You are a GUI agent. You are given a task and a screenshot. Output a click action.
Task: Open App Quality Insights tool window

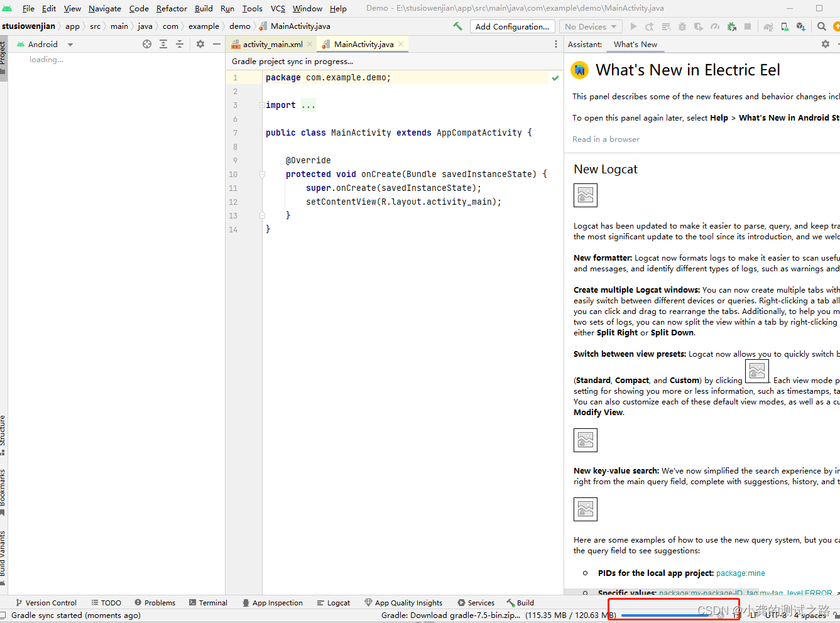(403, 602)
